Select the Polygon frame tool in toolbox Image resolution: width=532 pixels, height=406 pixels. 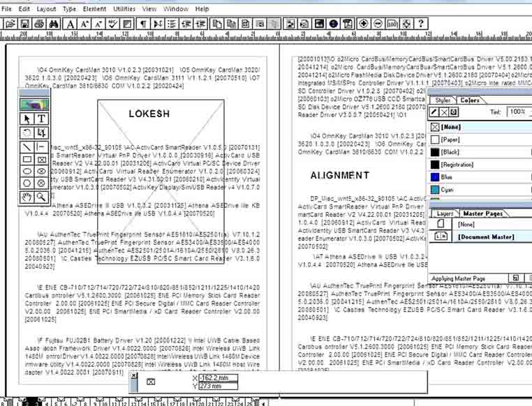tap(41, 183)
